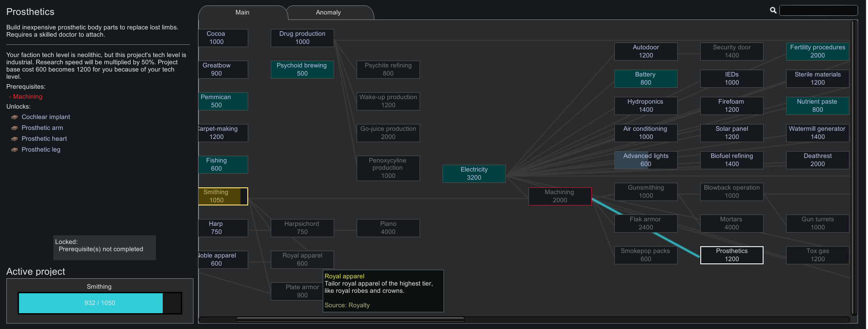The height and width of the screenshot is (329, 868).
Task: Focus the research search field
Action: (x=818, y=10)
